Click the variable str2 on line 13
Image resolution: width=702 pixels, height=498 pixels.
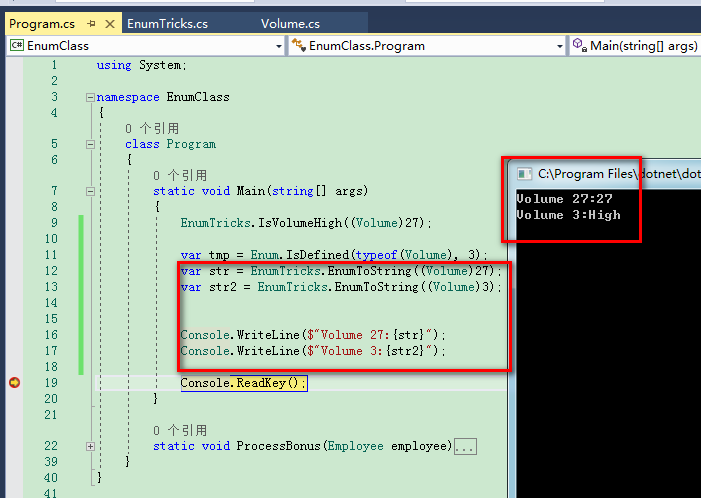click(x=223, y=287)
